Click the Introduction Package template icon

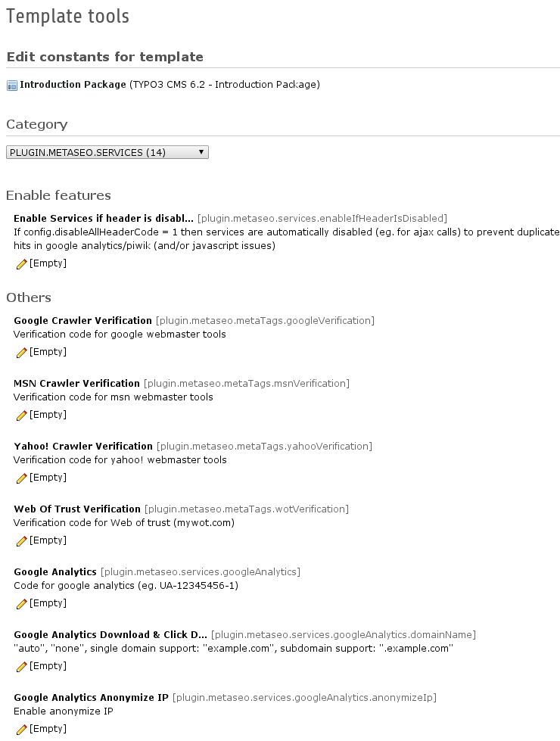point(12,85)
